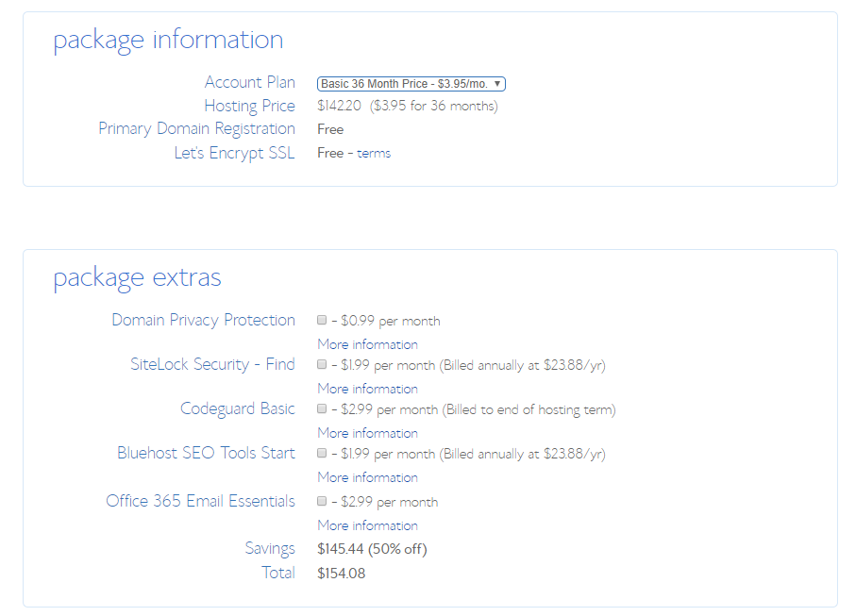The height and width of the screenshot is (616, 856).
Task: Click the Codeguard Basic label
Action: click(238, 408)
